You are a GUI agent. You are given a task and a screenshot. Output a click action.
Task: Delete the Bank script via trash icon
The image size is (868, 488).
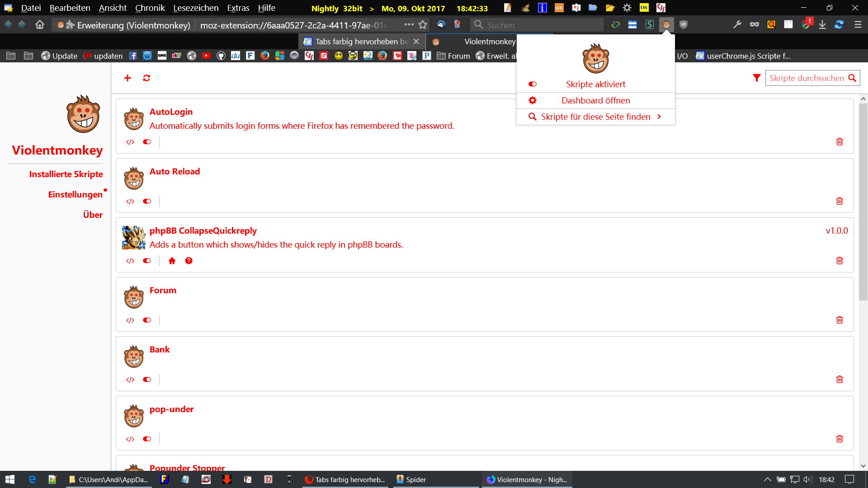[840, 380]
